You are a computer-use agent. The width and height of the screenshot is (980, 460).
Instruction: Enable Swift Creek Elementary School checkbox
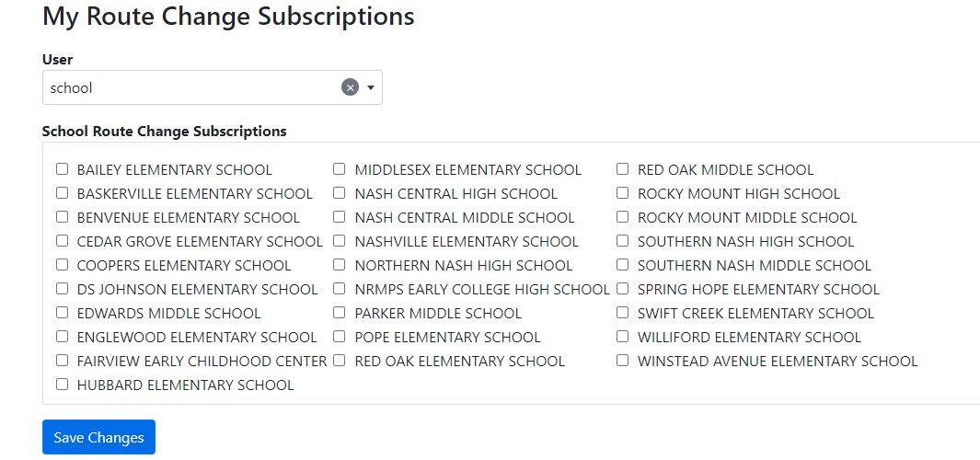point(623,313)
